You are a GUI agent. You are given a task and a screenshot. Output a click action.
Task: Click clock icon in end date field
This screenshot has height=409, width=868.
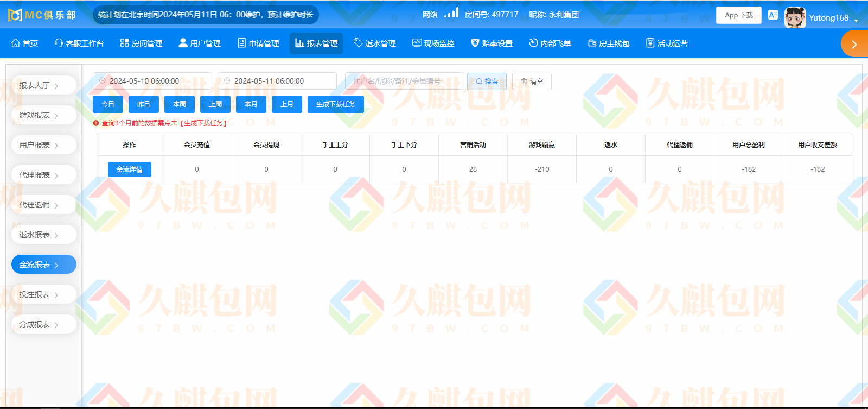tap(227, 81)
